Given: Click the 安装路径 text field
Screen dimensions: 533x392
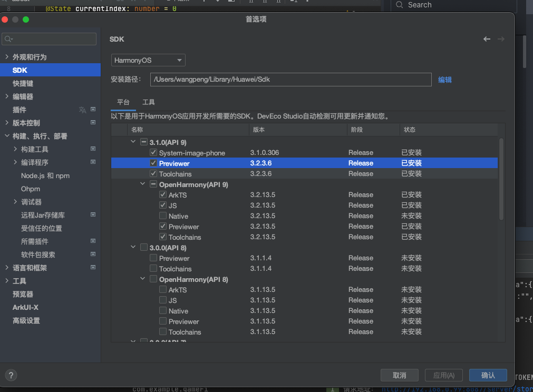Looking at the screenshot, I should pos(291,80).
